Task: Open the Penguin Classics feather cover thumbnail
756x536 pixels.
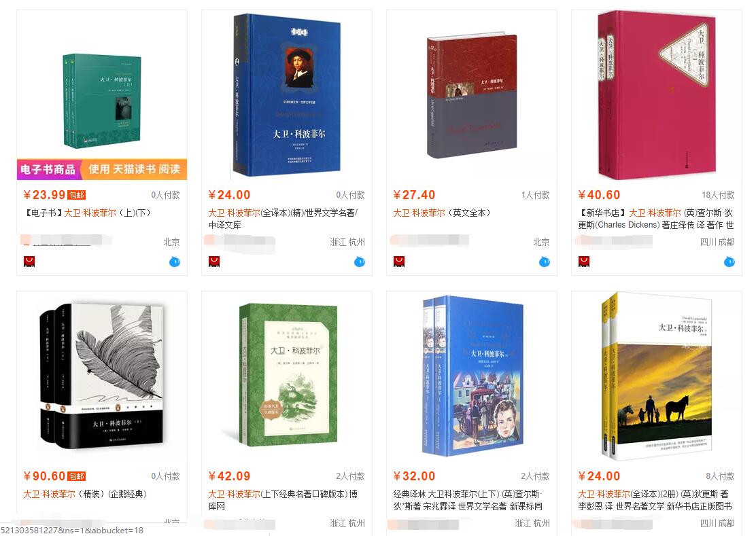Action: [102, 374]
